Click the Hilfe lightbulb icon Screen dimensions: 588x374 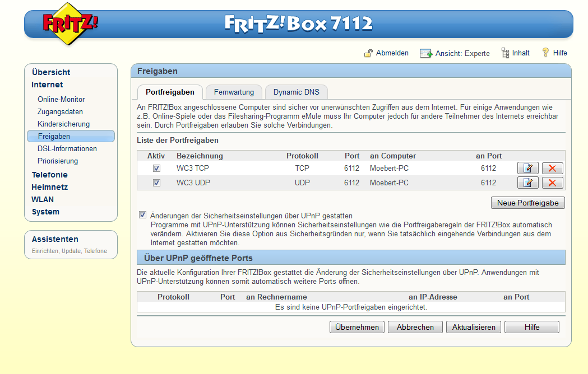(x=545, y=53)
